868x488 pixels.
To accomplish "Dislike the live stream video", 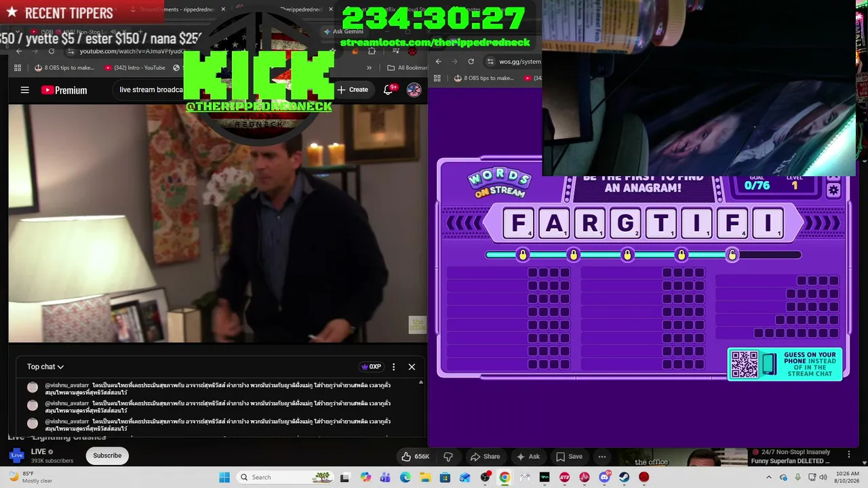I will pos(448,456).
